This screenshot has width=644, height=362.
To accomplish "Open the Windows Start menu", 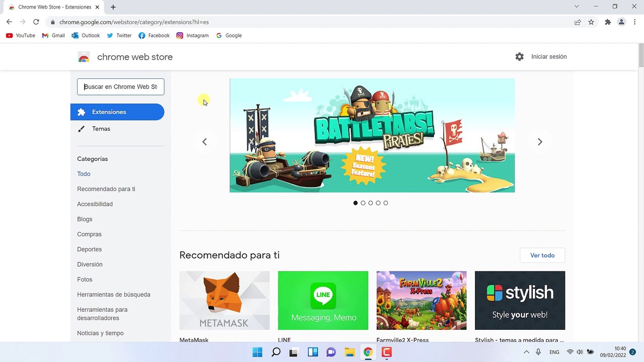I will [x=257, y=352].
